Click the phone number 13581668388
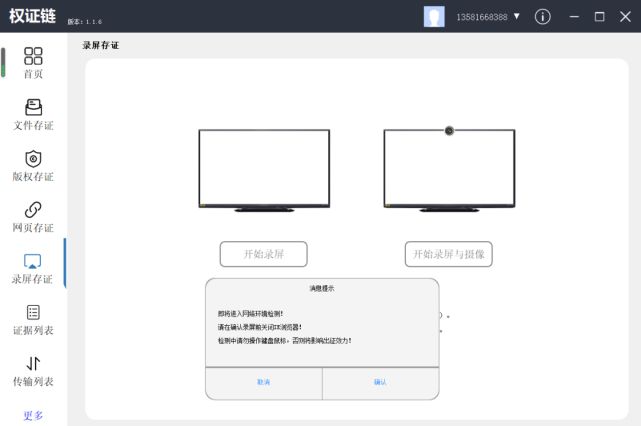641x426 pixels. pos(481,18)
